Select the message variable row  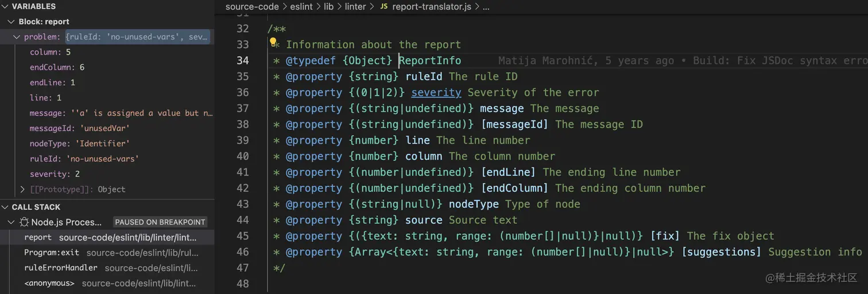click(107, 113)
